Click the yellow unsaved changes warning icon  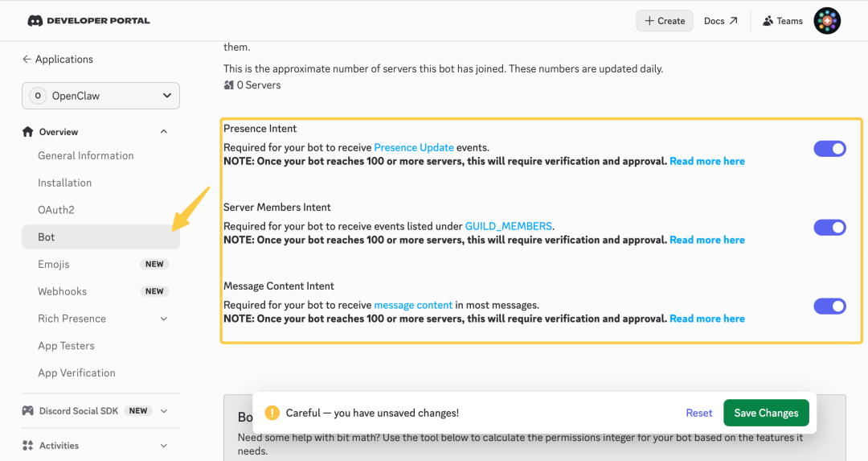[272, 413]
